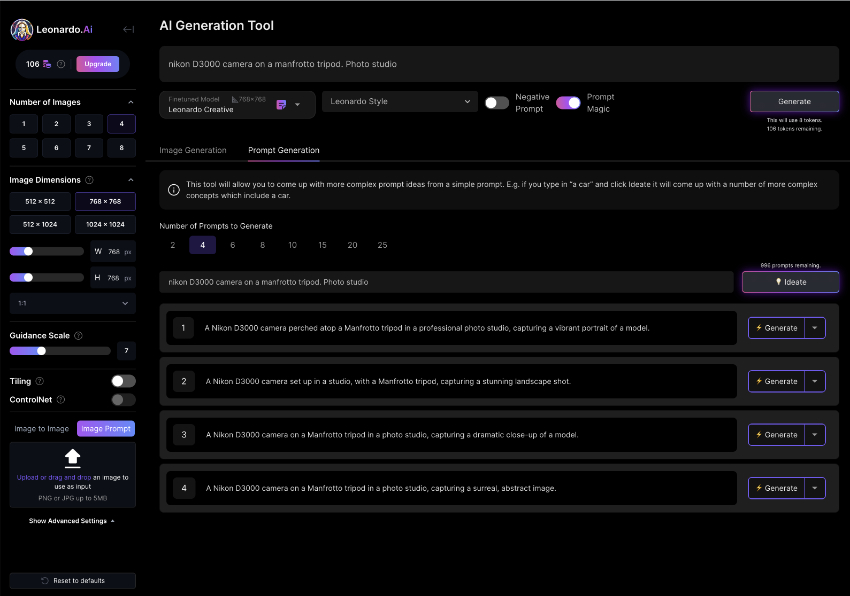Switch to the Prompt Generation tab

284,150
